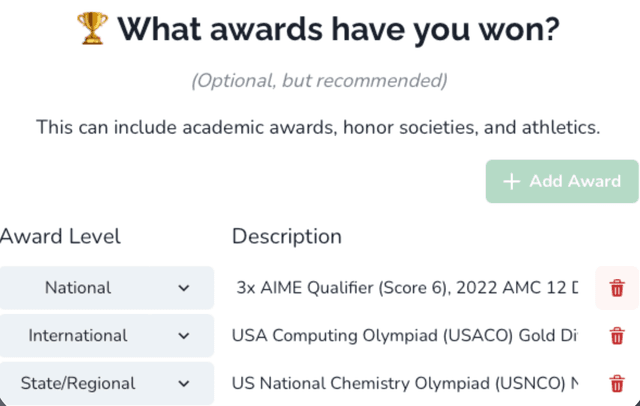Delete the USA Computing Olympiad award
This screenshot has height=406, width=640.
point(617,336)
